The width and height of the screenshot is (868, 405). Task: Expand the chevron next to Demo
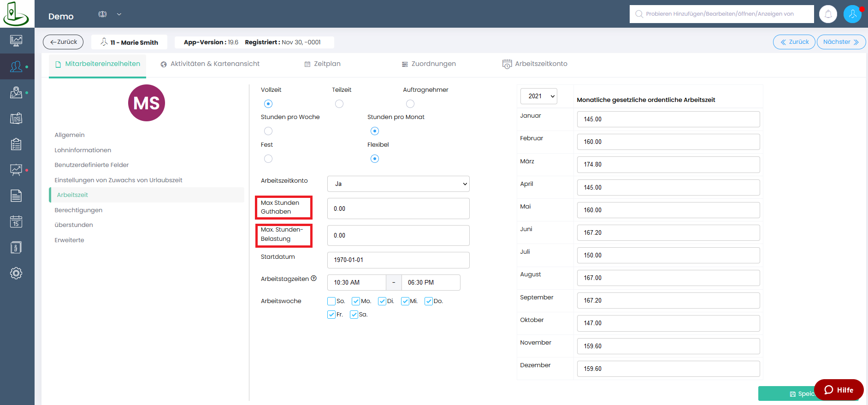click(119, 14)
